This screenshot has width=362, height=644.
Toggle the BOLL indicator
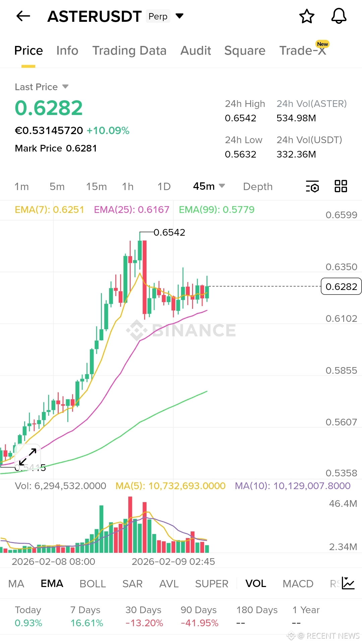point(93,584)
